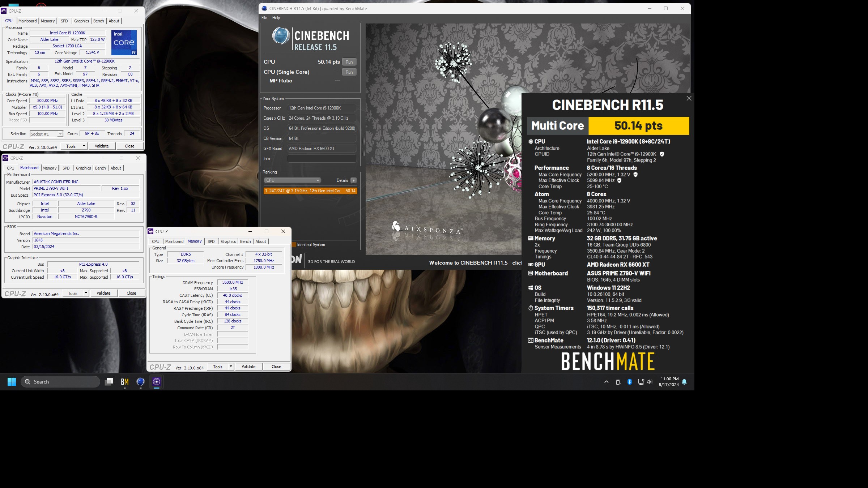The image size is (868, 488).
Task: Click Ranking Details arrow button
Action: pyautogui.click(x=354, y=180)
